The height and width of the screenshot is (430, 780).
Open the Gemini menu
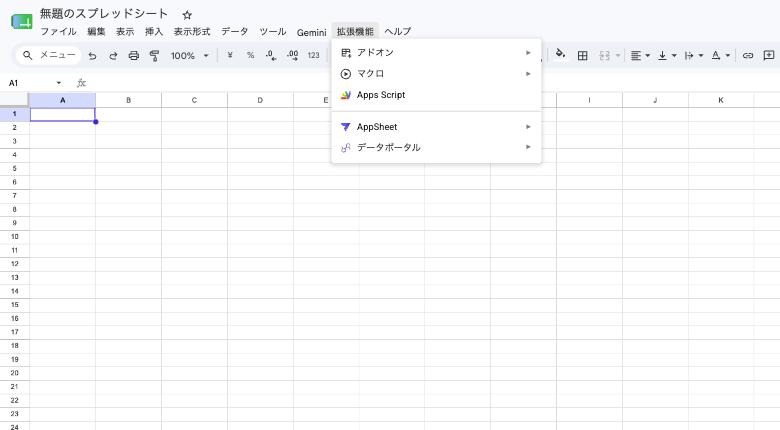pyautogui.click(x=311, y=32)
